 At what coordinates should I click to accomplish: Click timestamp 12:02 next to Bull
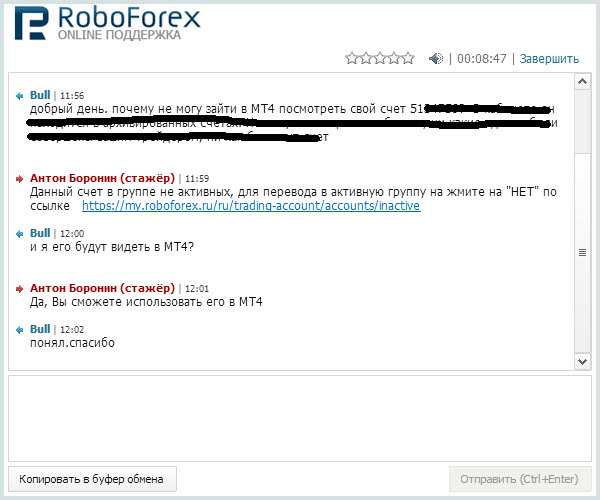72,329
